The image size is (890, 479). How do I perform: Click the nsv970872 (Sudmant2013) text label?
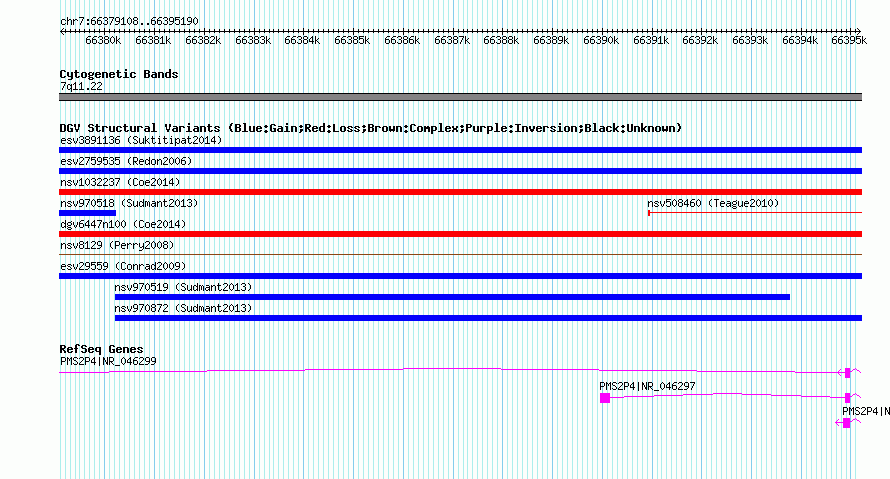point(183,308)
